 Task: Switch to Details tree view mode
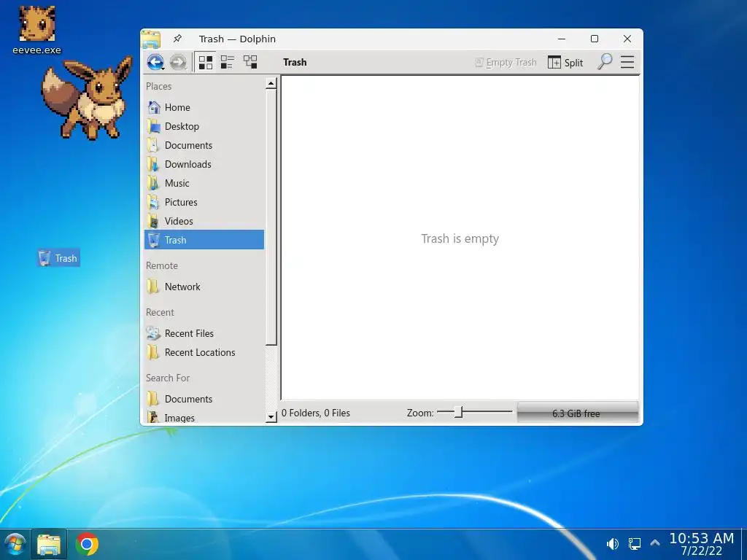(x=250, y=63)
